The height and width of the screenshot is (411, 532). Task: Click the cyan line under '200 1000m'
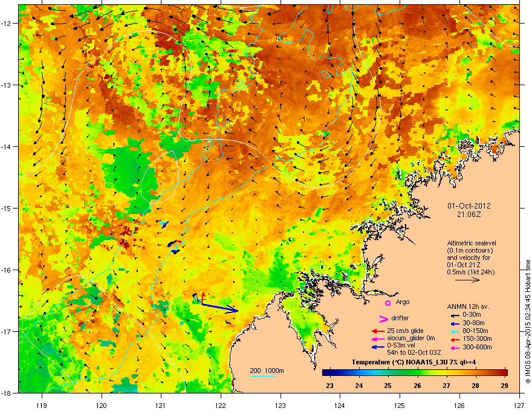click(262, 376)
